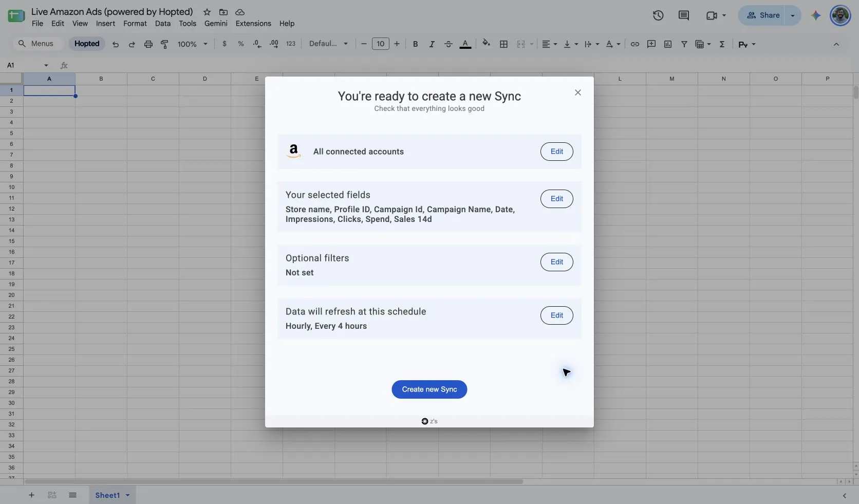Click the Insert comment icon
The image size is (859, 504).
pos(651,44)
